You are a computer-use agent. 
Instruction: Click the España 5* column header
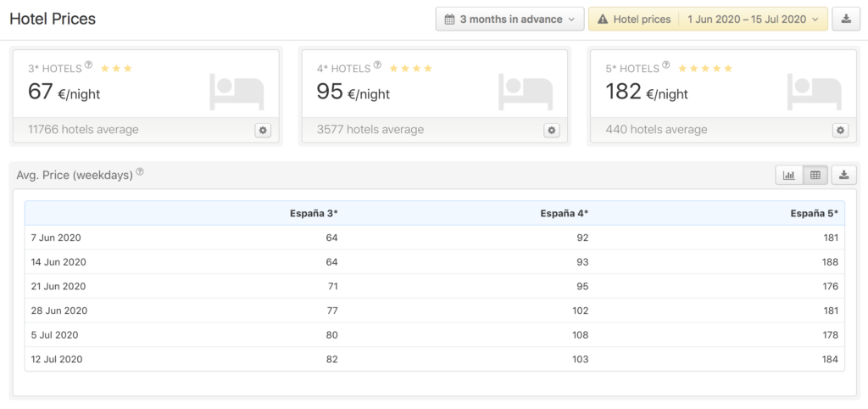(815, 213)
